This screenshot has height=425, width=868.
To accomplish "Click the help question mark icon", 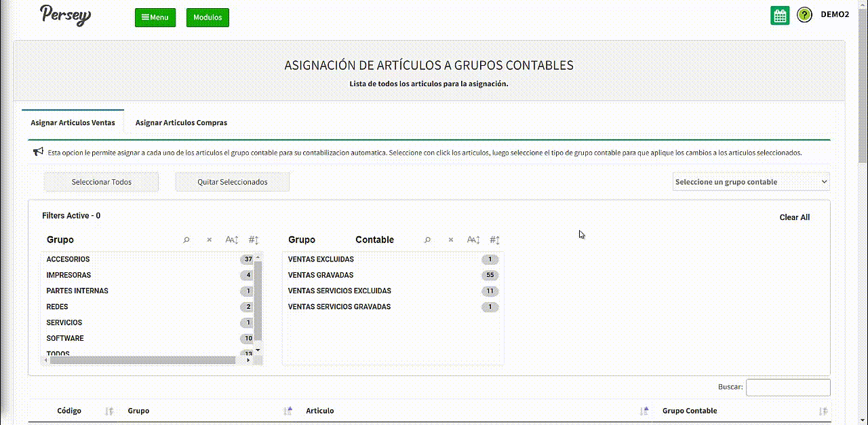I will click(x=804, y=15).
